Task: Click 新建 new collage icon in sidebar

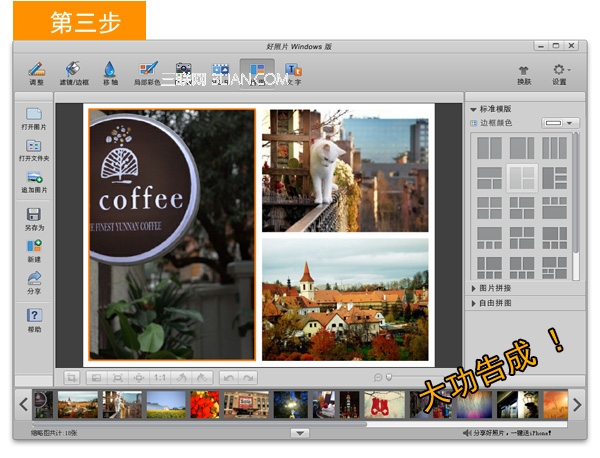Action: click(x=34, y=251)
